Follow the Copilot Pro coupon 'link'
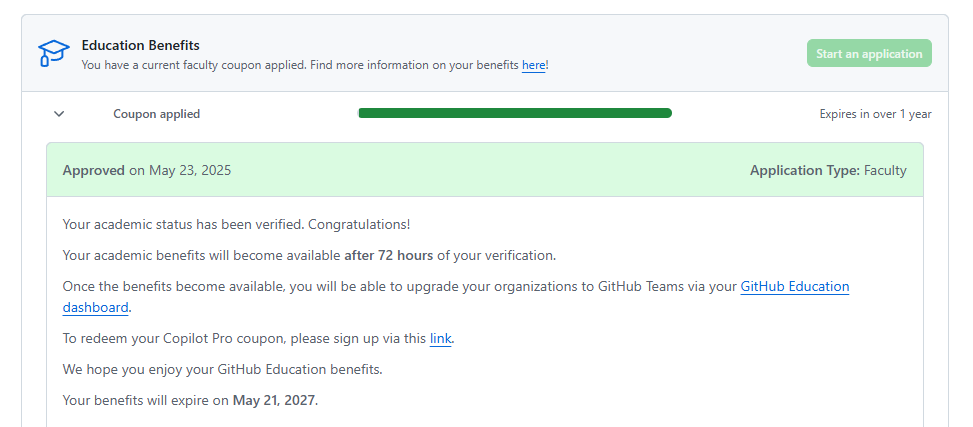 click(440, 339)
